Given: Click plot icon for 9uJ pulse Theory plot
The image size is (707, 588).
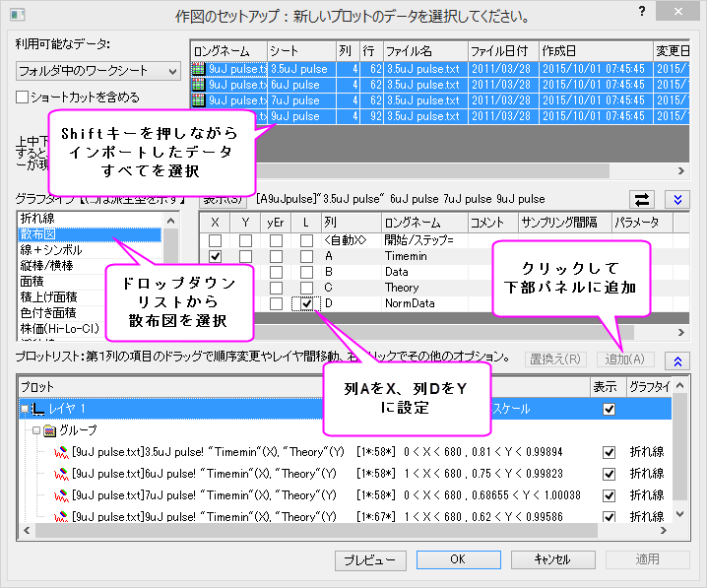Looking at the screenshot, I should pyautogui.click(x=61, y=517).
